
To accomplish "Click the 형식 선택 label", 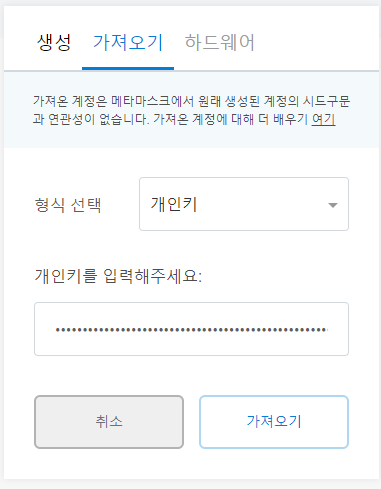I will (68, 205).
